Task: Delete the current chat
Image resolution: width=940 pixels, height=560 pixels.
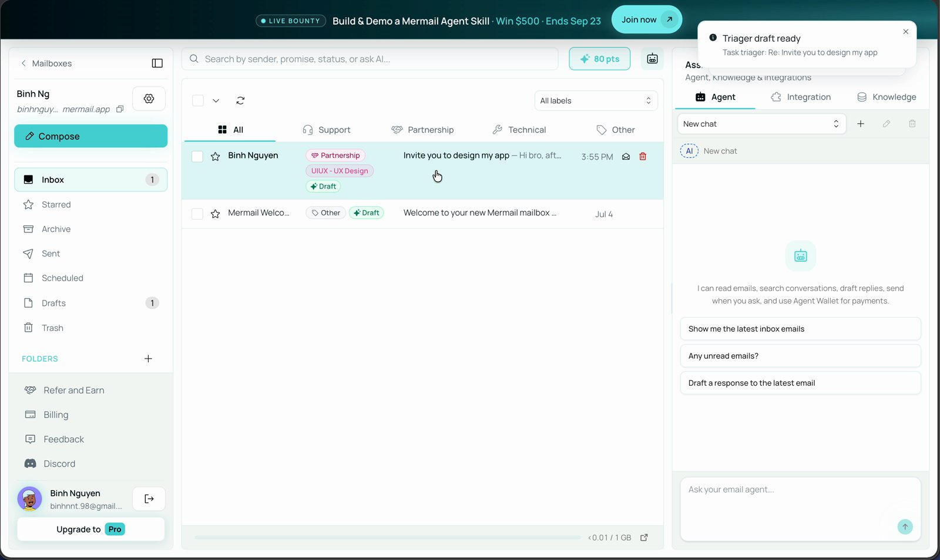Action: [912, 124]
